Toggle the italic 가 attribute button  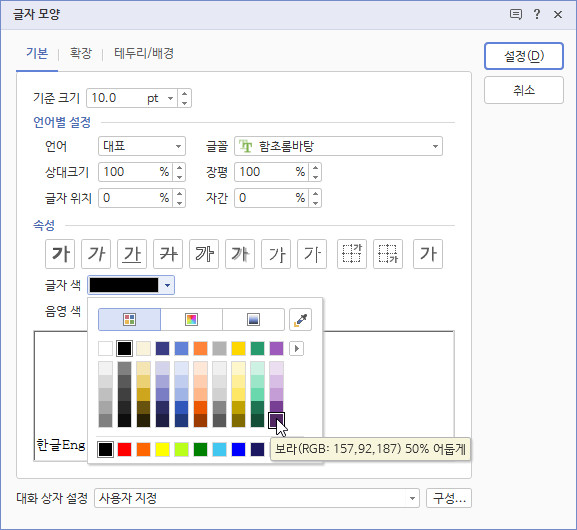coord(96,254)
